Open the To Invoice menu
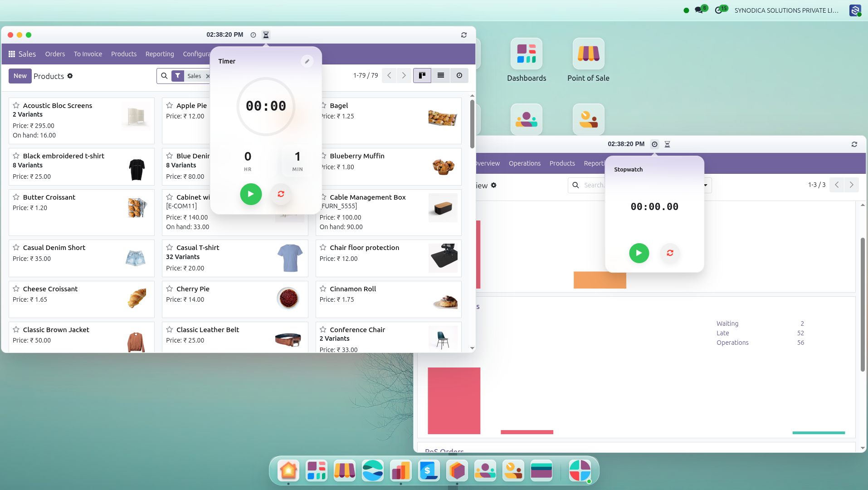868x490 pixels. (x=88, y=54)
